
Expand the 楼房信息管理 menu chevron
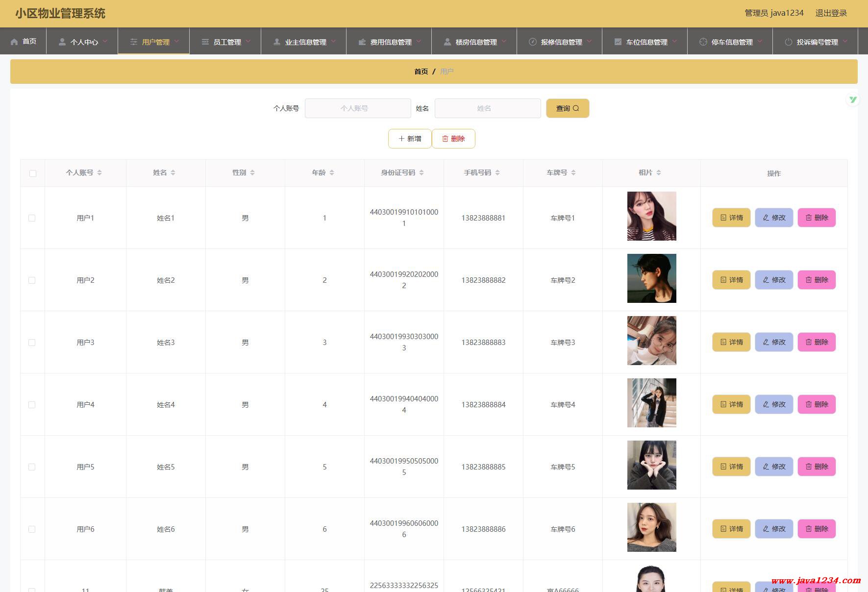click(x=504, y=41)
